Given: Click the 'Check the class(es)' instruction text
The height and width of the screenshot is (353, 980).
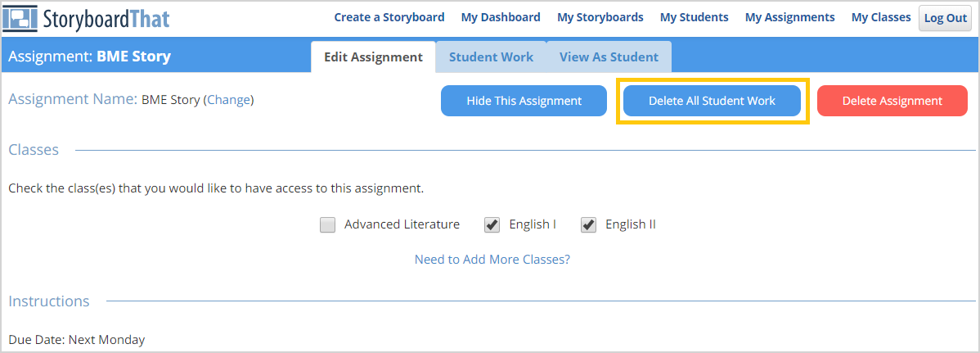Looking at the screenshot, I should coord(216,188).
